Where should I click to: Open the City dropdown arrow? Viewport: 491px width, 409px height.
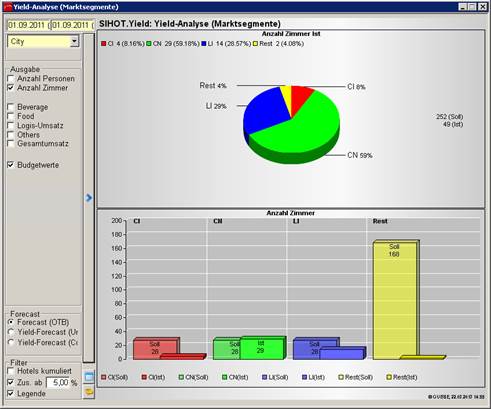75,41
